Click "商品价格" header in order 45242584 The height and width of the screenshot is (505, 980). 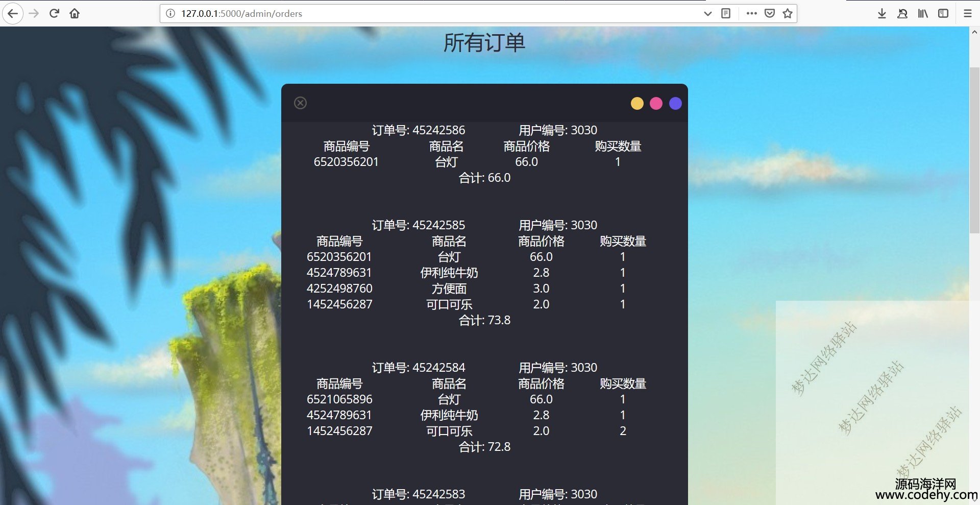click(541, 383)
